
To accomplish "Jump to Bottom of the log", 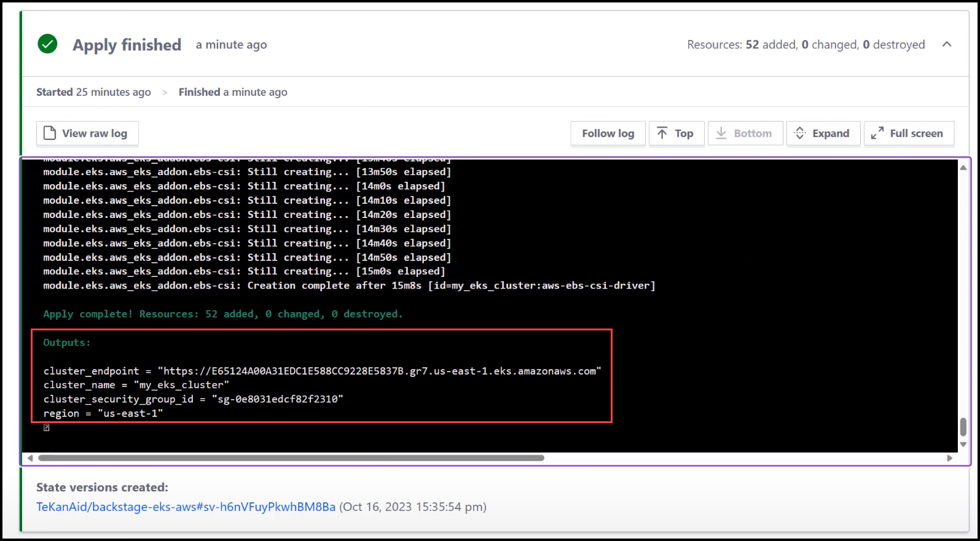I will (745, 133).
